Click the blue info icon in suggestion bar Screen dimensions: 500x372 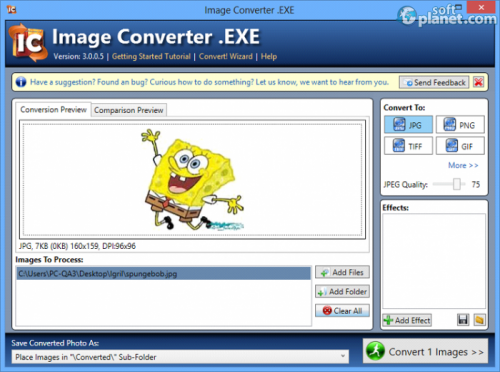(21, 82)
